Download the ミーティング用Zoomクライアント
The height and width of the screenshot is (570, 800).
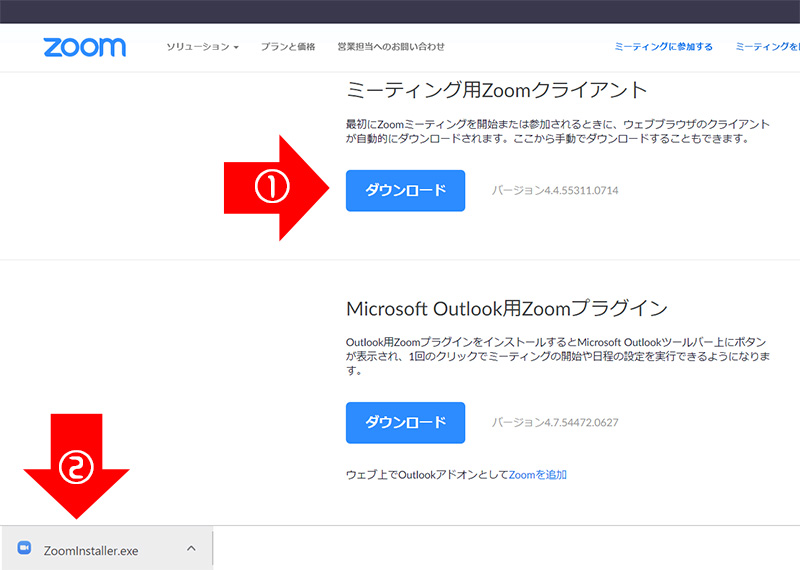405,190
